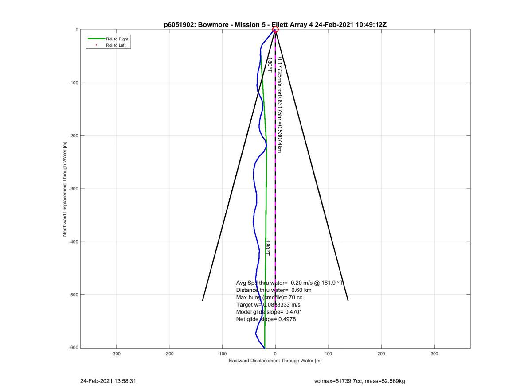
Task: Click the red circle start marker
Action: 275,30
